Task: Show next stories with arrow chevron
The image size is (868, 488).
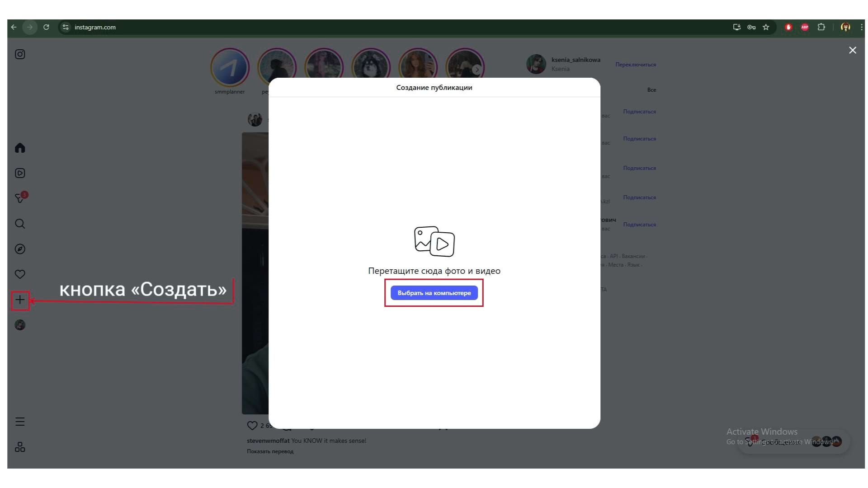Action: [476, 70]
